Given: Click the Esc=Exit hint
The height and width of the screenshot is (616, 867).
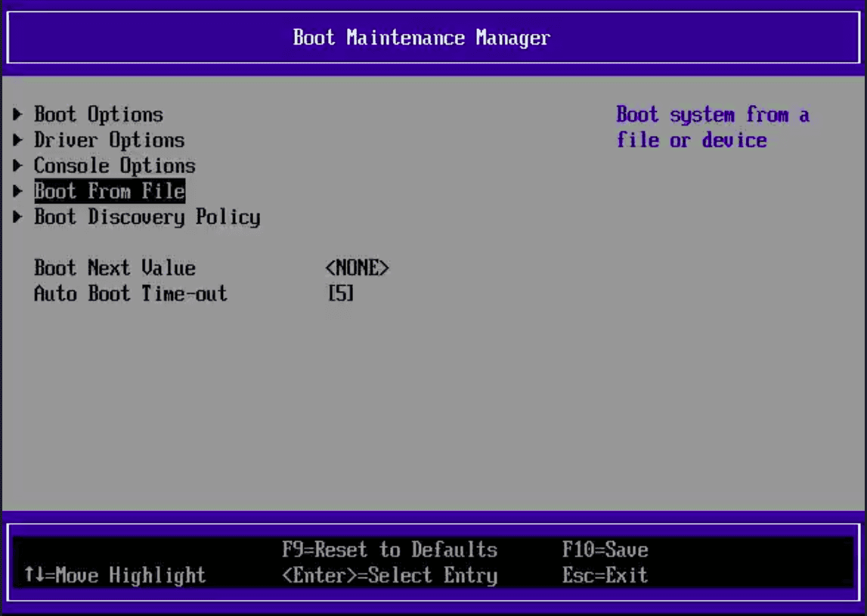Looking at the screenshot, I should point(605,575).
